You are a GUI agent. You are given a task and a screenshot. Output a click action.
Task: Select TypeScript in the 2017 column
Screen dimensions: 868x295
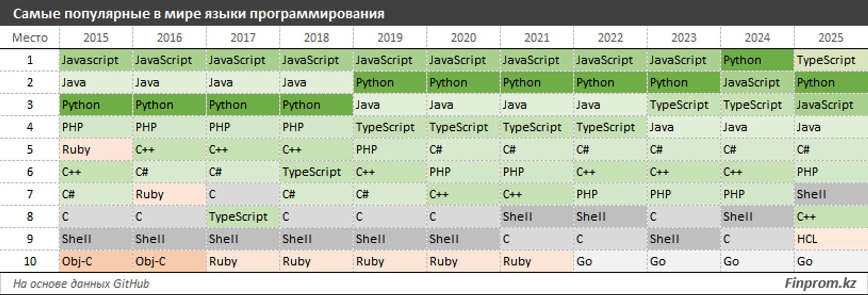click(x=238, y=217)
